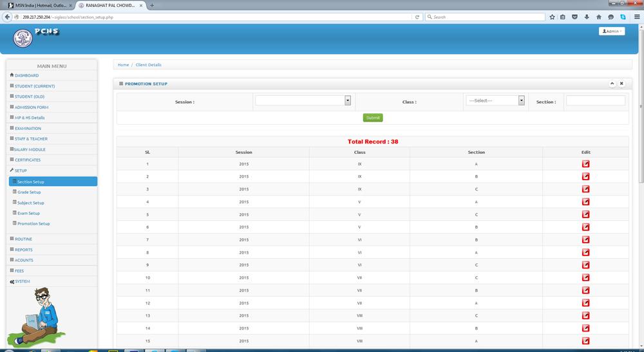Viewport: 644px width, 352px height.
Task: Go to Home breadcrumb link
Action: 123,65
